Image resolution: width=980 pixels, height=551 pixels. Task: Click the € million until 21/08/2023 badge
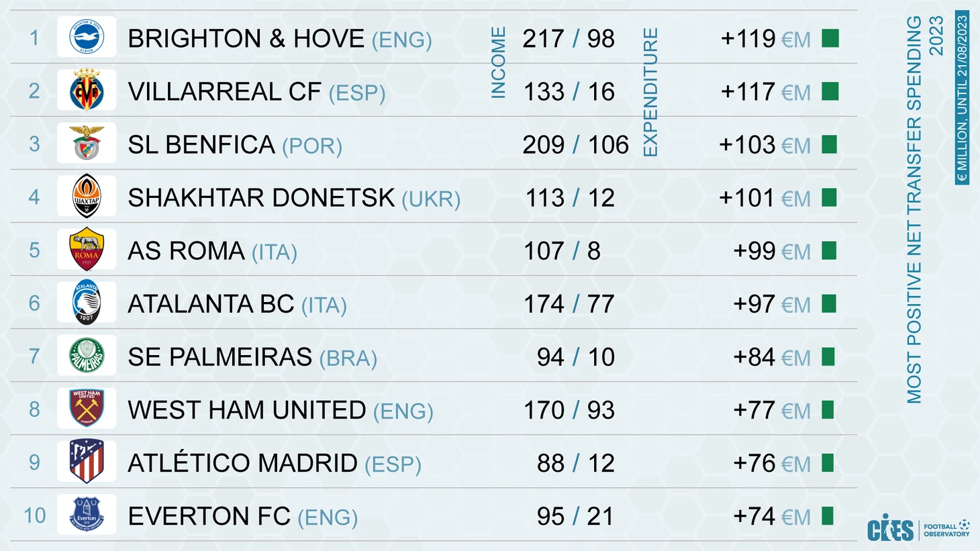click(963, 97)
